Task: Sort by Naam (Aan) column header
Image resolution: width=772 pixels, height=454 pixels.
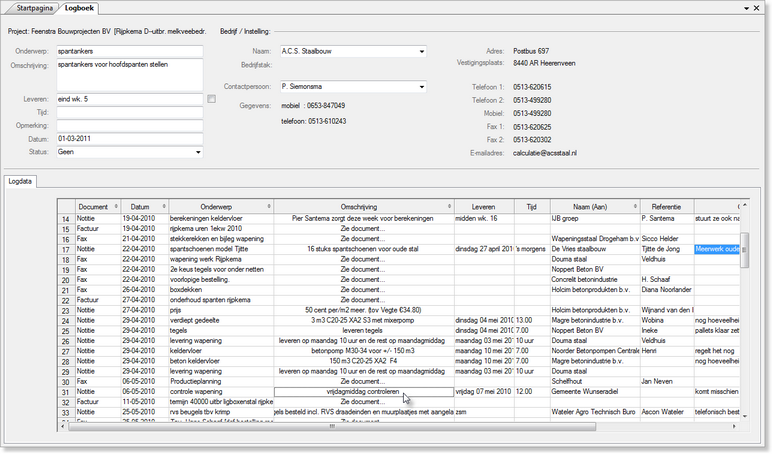Action: click(595, 207)
